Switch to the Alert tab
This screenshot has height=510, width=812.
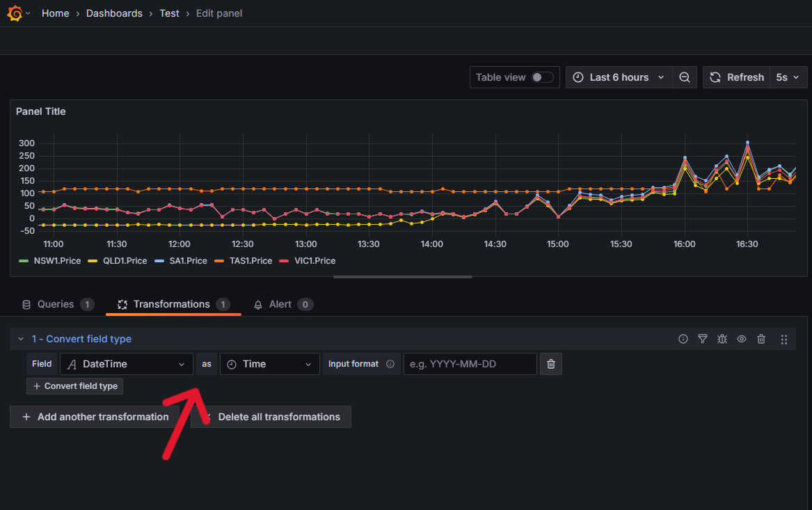(x=280, y=304)
